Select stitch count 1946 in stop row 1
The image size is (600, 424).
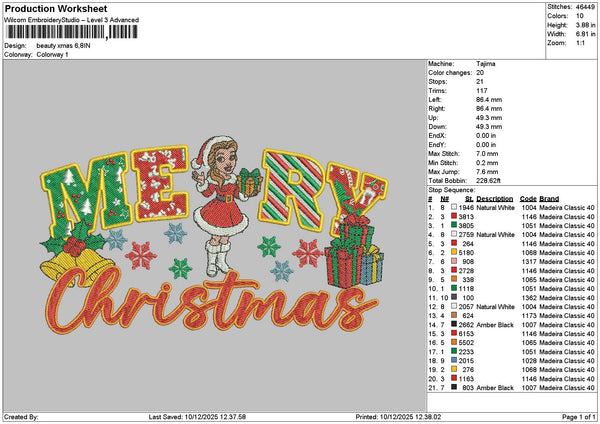click(466, 207)
